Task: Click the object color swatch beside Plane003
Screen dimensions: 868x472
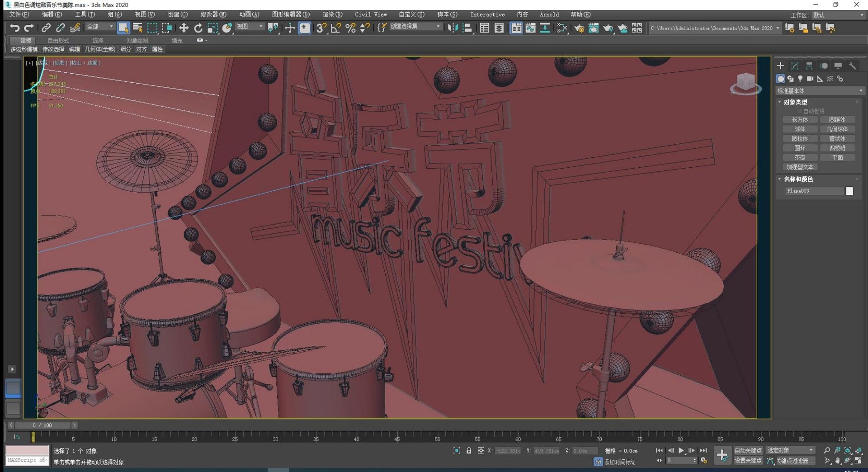Action: pos(849,191)
